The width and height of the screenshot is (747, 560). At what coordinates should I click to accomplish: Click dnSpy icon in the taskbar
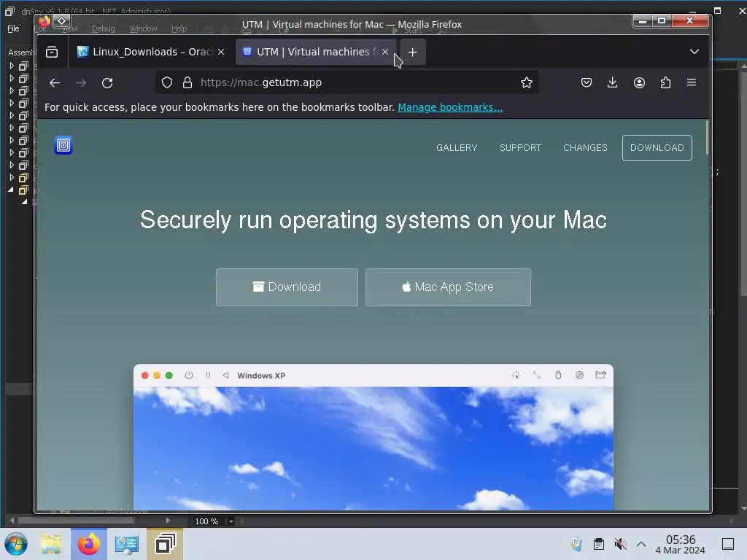click(x=165, y=544)
